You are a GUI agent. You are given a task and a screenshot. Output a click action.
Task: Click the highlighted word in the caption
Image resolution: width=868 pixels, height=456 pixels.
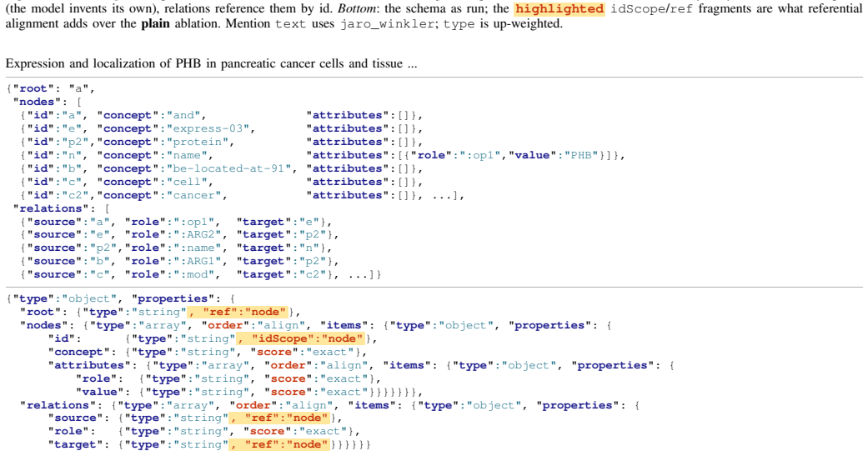559,9
